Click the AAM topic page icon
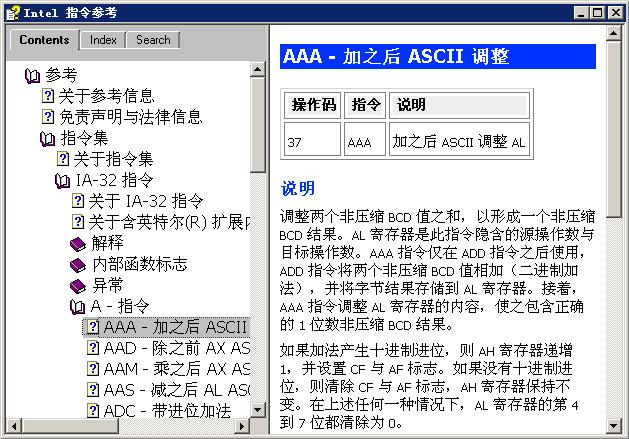Image resolution: width=629 pixels, height=439 pixels. [93, 369]
